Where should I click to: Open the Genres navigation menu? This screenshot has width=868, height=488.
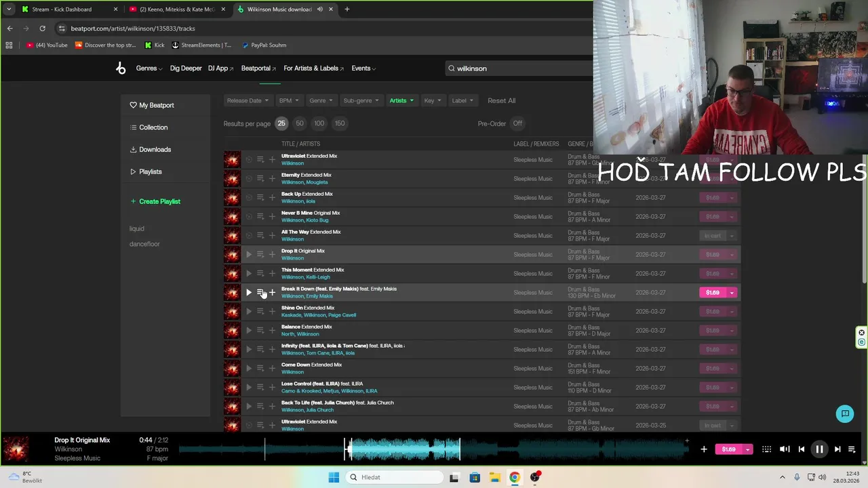click(149, 68)
